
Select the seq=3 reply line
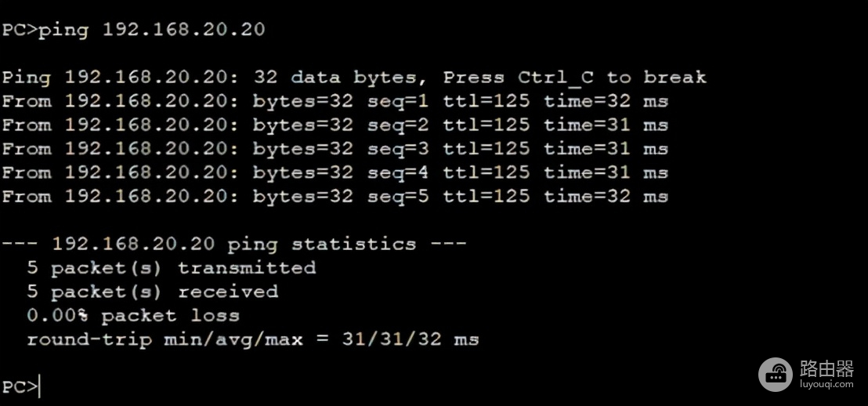coord(335,149)
